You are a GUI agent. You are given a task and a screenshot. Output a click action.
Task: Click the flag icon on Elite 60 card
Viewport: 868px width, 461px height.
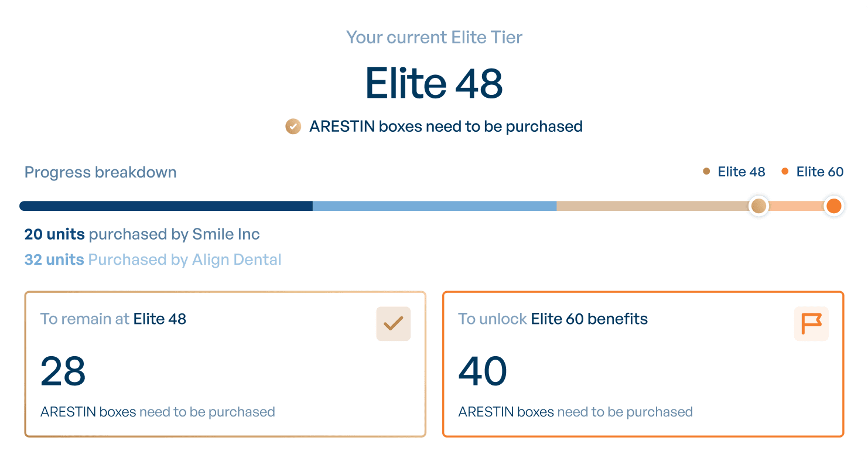tap(811, 323)
